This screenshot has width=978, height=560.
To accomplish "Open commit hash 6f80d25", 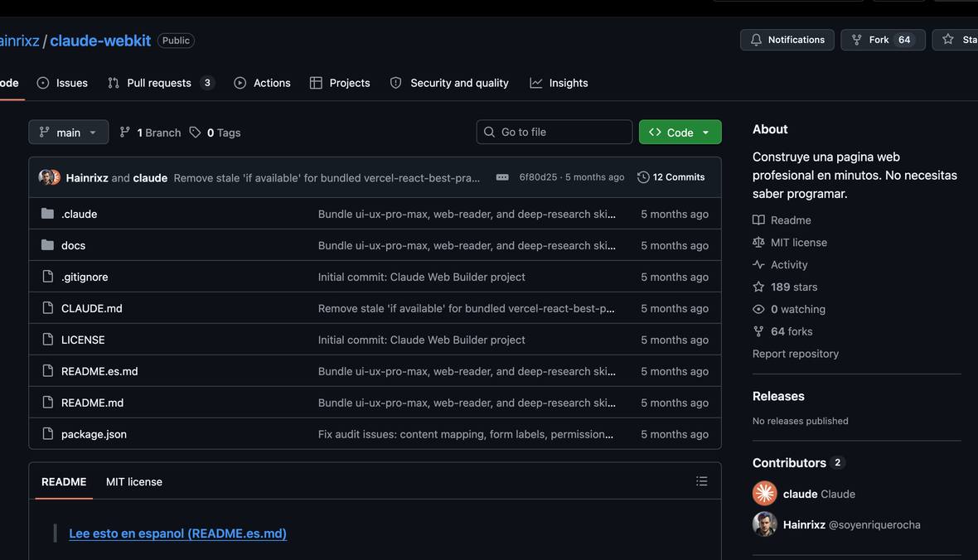I will pos(538,177).
